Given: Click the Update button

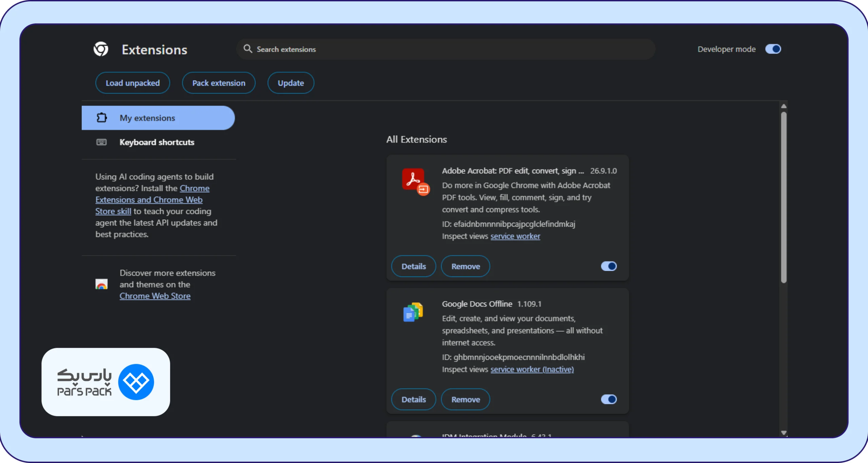Looking at the screenshot, I should 291,83.
